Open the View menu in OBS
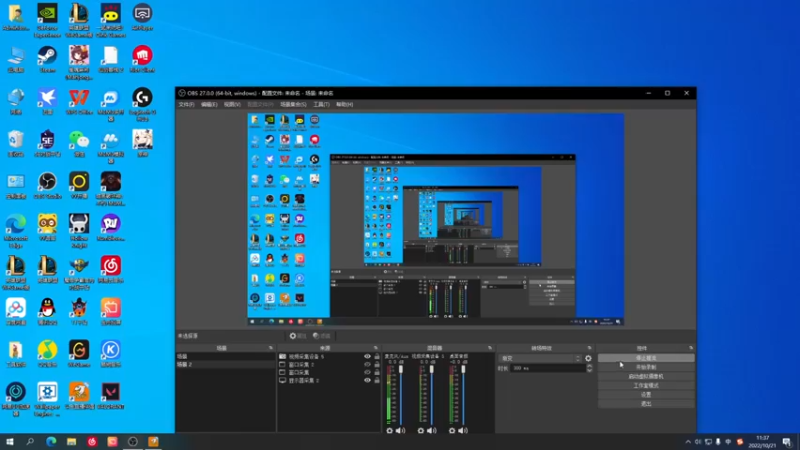The height and width of the screenshot is (450, 800). pos(232,105)
